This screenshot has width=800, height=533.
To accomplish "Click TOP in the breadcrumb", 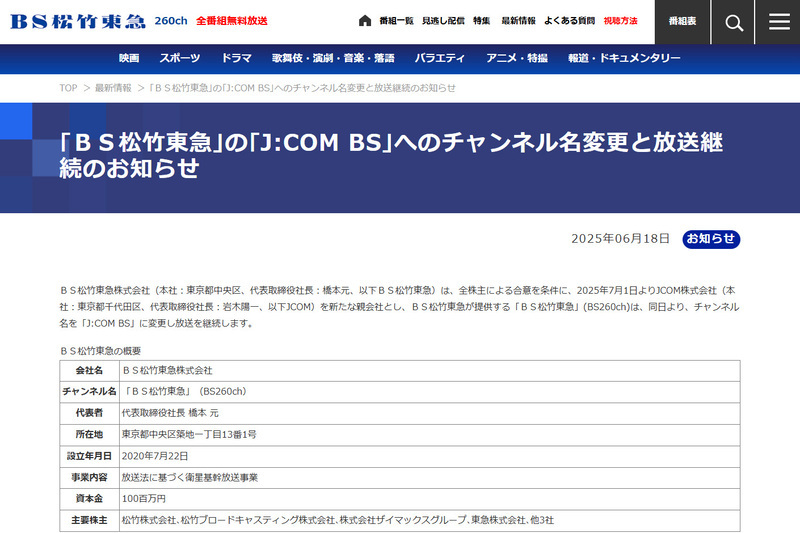I will click(x=68, y=88).
